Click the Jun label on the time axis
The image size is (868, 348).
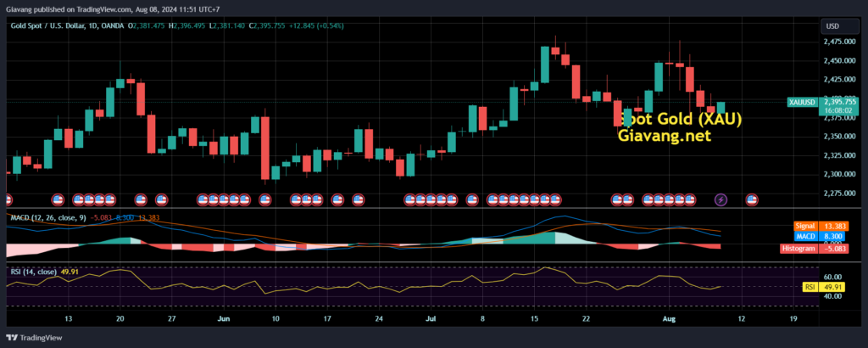pyautogui.click(x=224, y=320)
